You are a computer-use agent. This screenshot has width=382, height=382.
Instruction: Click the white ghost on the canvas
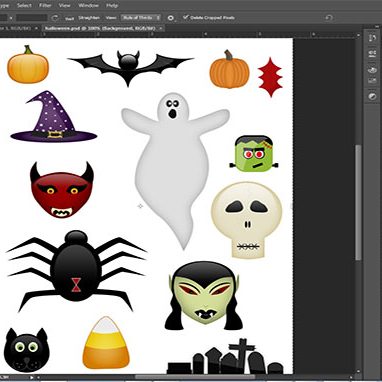[x=173, y=170]
